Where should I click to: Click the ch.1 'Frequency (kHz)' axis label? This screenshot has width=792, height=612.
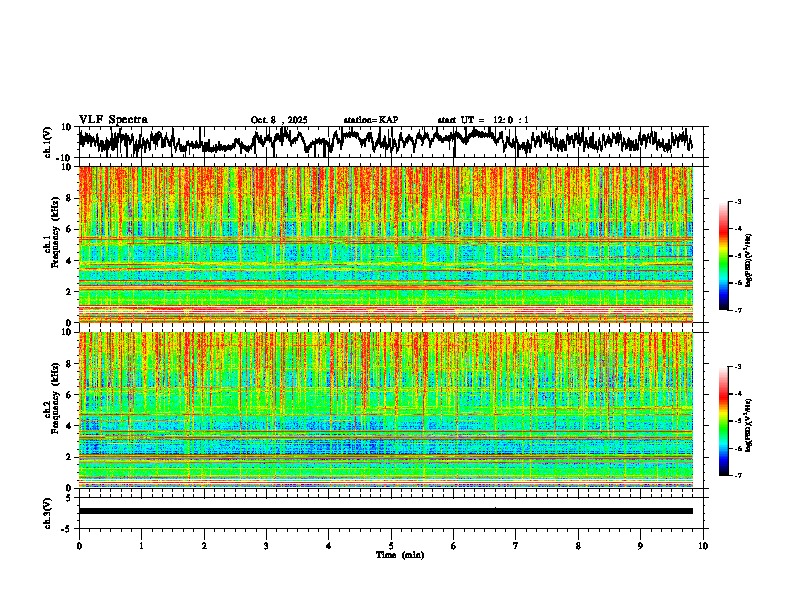coord(55,232)
